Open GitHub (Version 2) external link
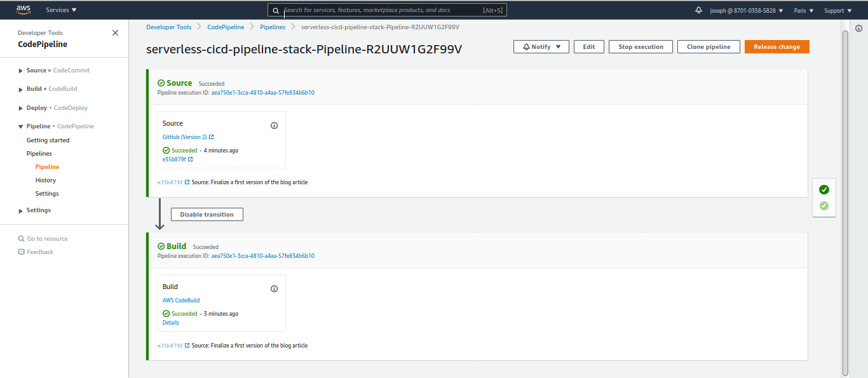Screen dimensions: 868x378 tap(188, 137)
